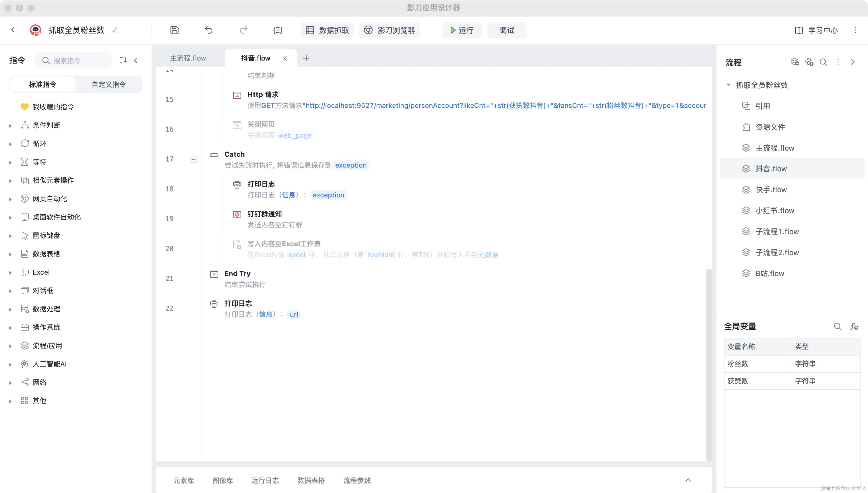The image size is (868, 493).
Task: Switch to 自定义指令 toggle
Action: click(x=109, y=84)
